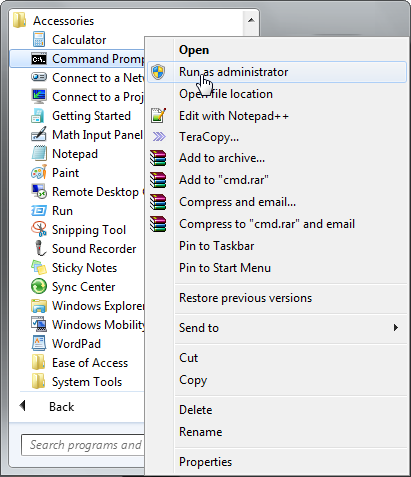Click the TeraCopy arrows icon
The image size is (411, 477).
[x=159, y=136]
